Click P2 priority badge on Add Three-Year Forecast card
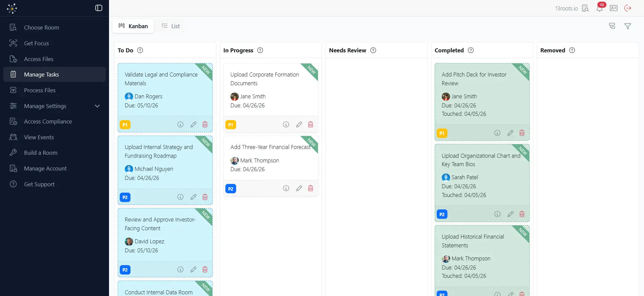This screenshot has height=296, width=644. (x=231, y=189)
